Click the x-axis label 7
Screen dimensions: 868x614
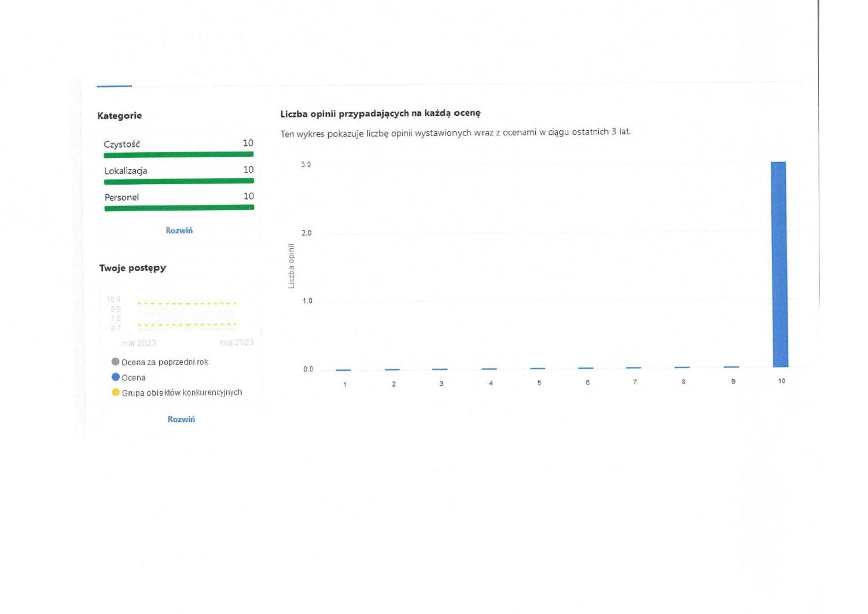pyautogui.click(x=635, y=382)
